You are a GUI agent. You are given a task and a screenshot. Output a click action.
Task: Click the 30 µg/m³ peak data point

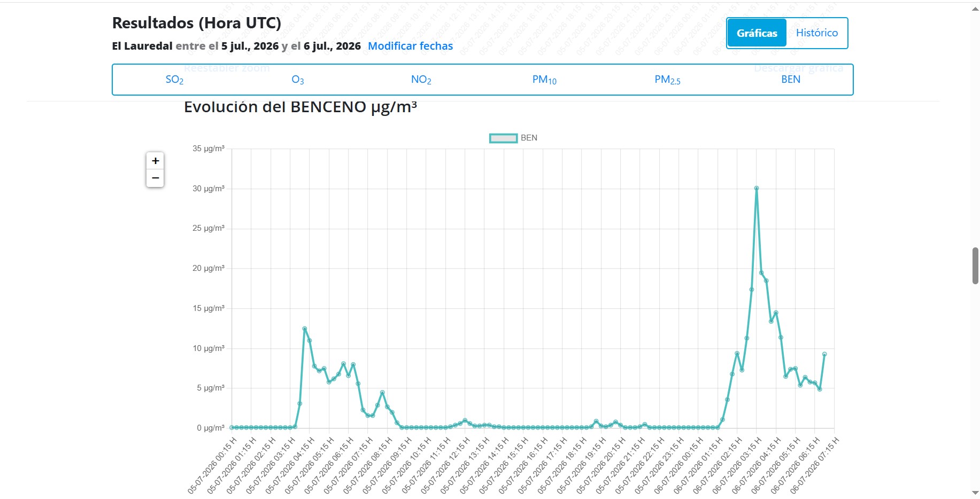[757, 188]
